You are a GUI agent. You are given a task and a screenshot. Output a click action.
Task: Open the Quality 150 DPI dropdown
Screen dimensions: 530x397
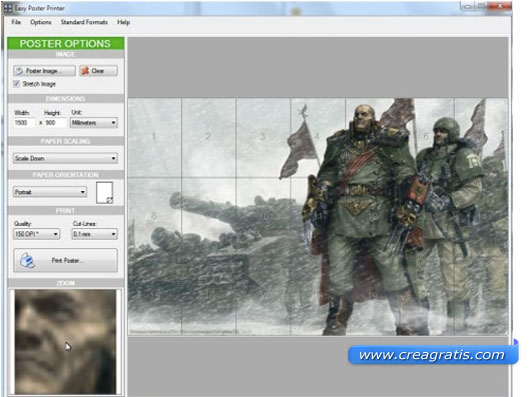click(x=37, y=234)
